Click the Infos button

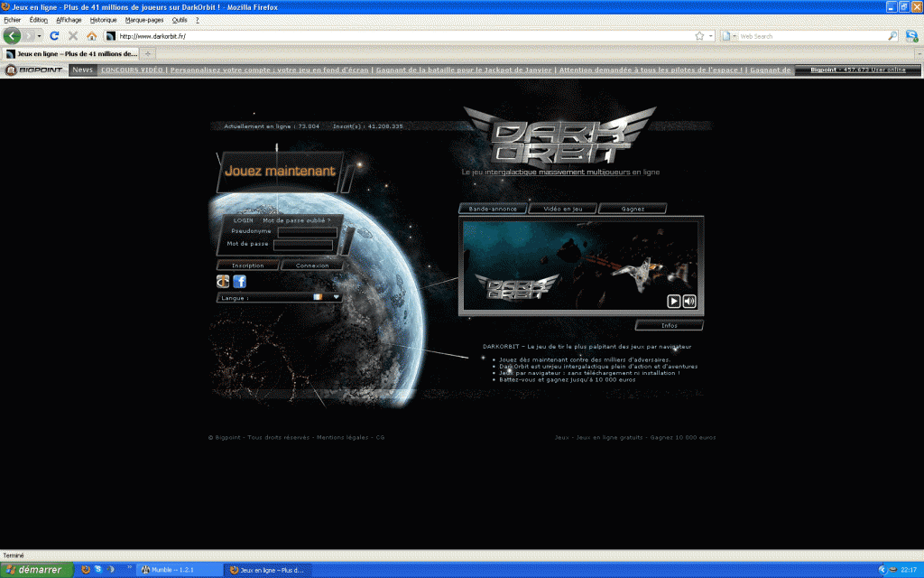pyautogui.click(x=670, y=325)
